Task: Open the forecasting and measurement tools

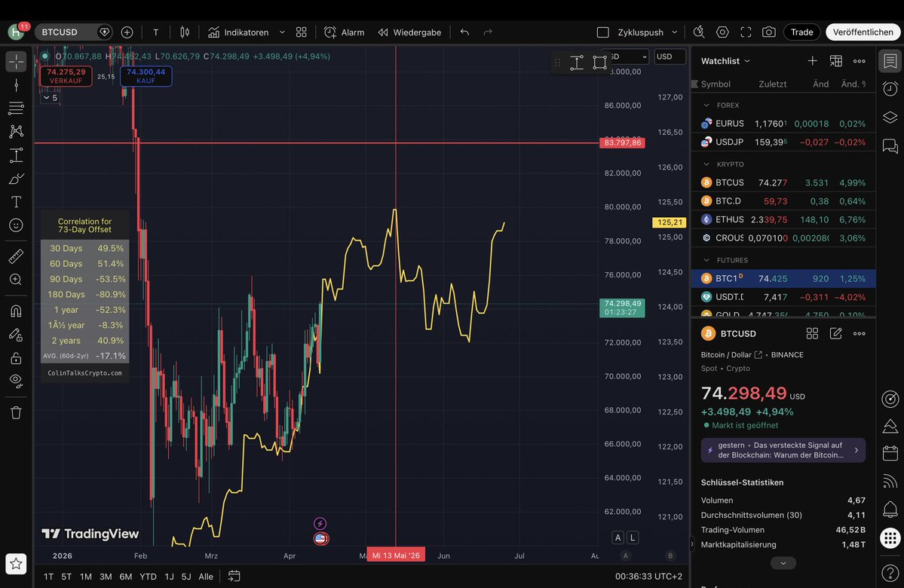Action: [x=16, y=155]
